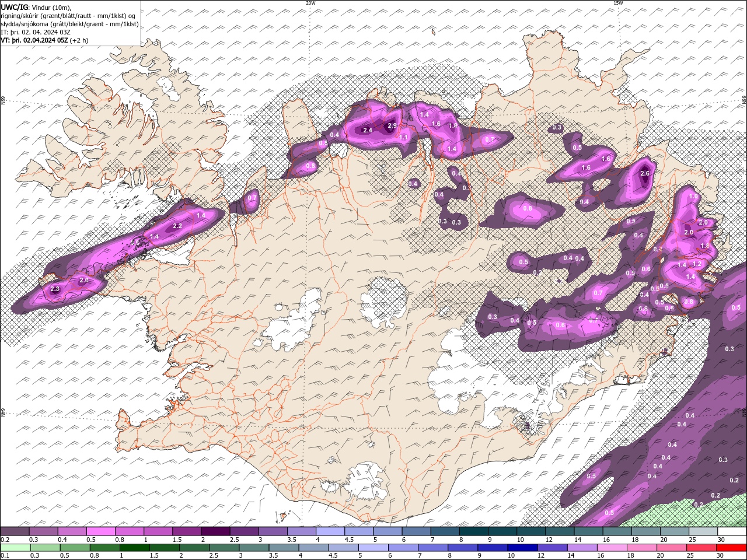
Task: Click the 2.3 value at the western peninsula tip
Action: click(x=55, y=289)
